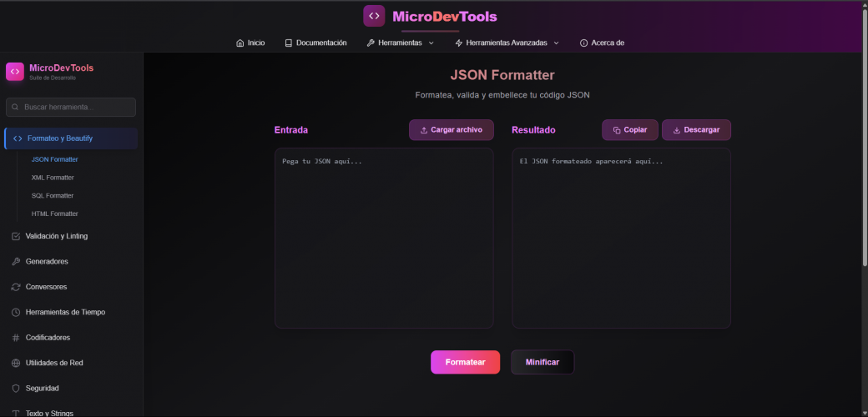Image resolution: width=868 pixels, height=417 pixels.
Task: Click the Herramientas Avanzadas lightning icon
Action: 458,43
